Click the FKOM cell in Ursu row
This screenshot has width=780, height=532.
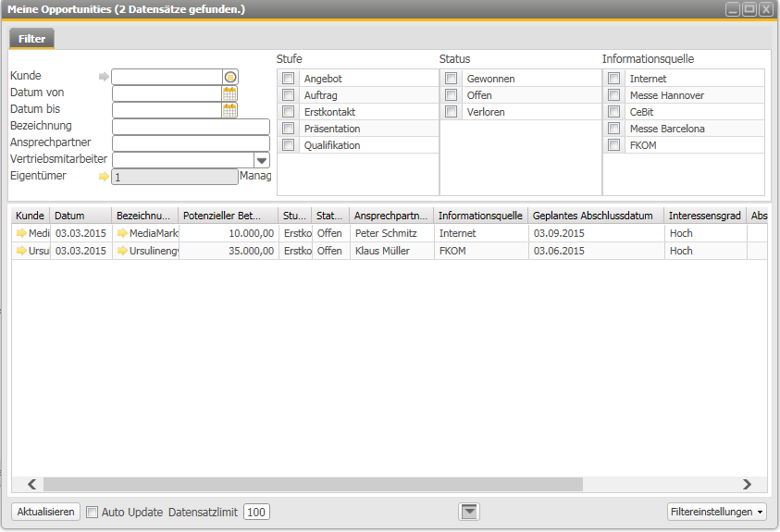pyautogui.click(x=480, y=251)
